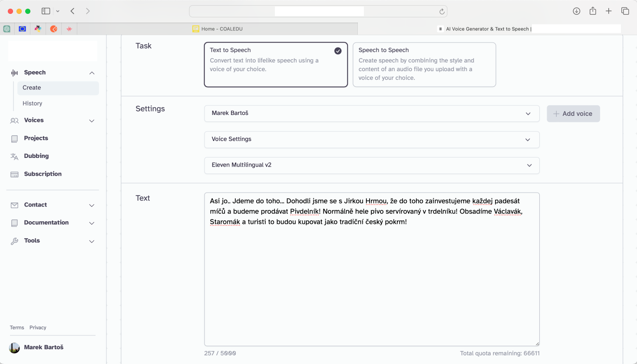The height and width of the screenshot is (364, 637).
Task: Click the Projects book icon
Action: (x=14, y=138)
